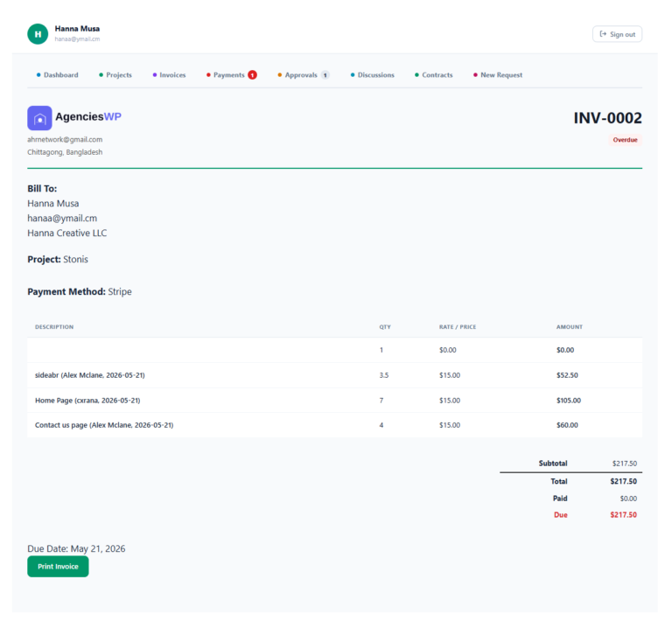Print the invoice

[x=58, y=567]
